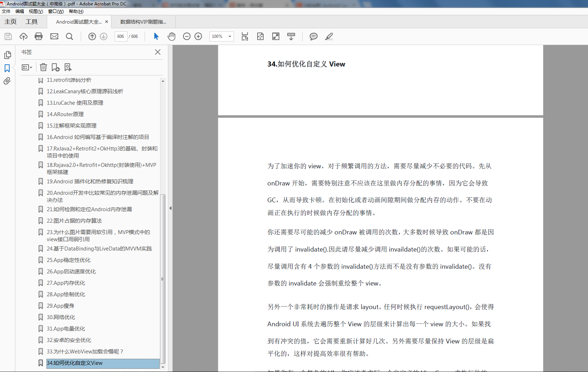The width and height of the screenshot is (588, 372).
Task: Open bookmark 15.注解框架实现原理
Action: pos(71,126)
